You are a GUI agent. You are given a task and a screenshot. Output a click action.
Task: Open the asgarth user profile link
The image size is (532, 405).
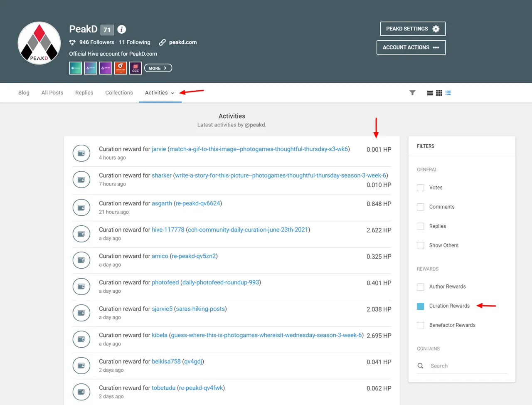pos(162,203)
